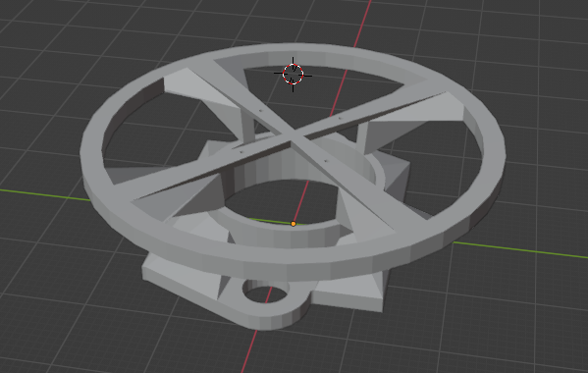This screenshot has width=588, height=373.
Task: Click the orange object origin dot
Action: pos(294,224)
